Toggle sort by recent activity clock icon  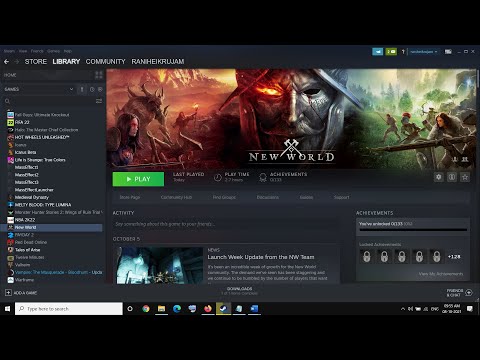[92, 89]
